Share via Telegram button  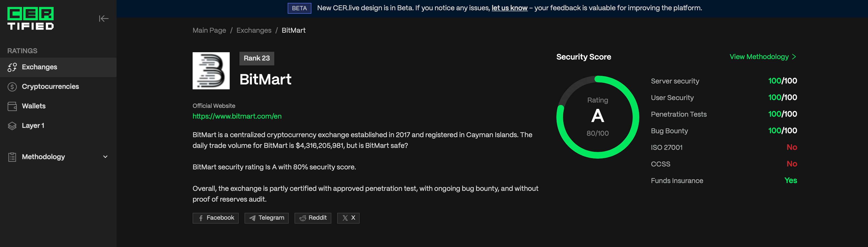[x=266, y=218]
